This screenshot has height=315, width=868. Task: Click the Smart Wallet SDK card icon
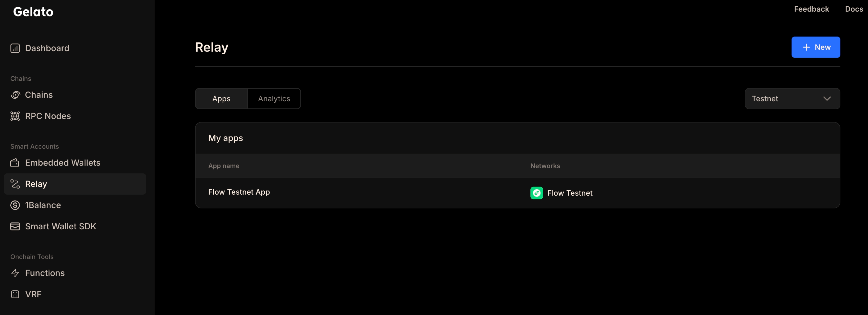pyautogui.click(x=15, y=226)
